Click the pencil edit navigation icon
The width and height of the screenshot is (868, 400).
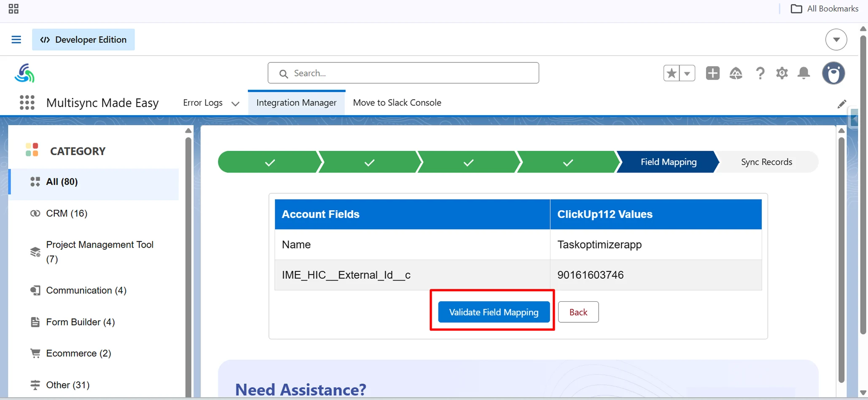point(841,104)
